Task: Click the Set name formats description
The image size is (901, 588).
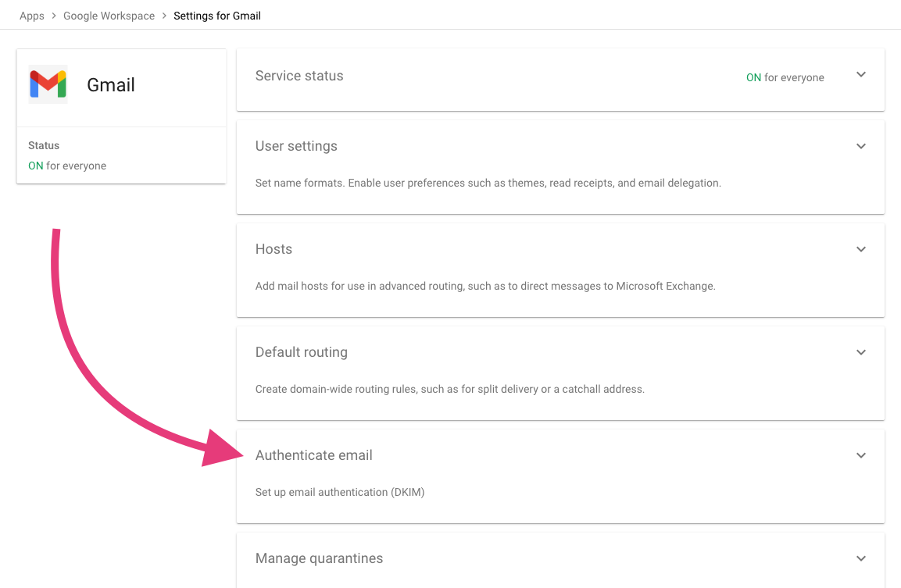Action: (488, 184)
